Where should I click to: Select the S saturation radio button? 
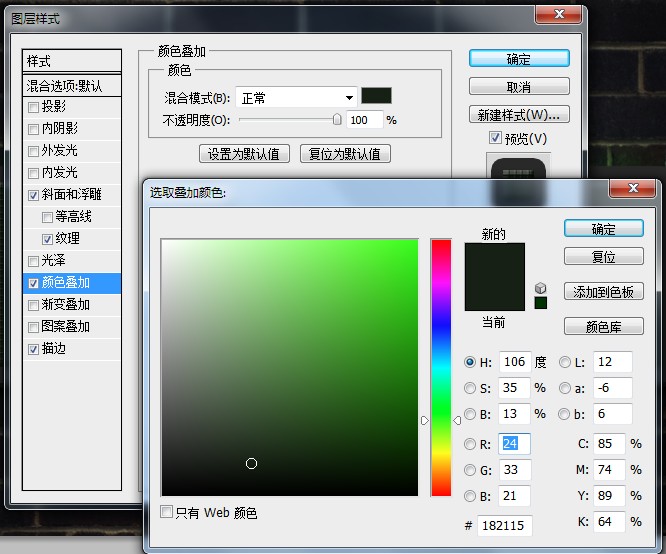coord(470,388)
